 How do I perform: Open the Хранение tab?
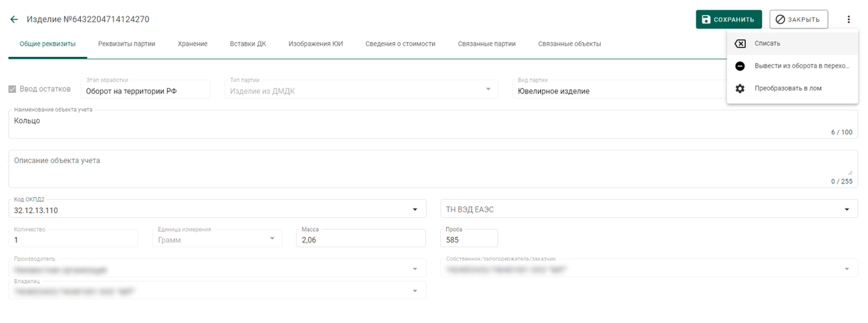(193, 44)
